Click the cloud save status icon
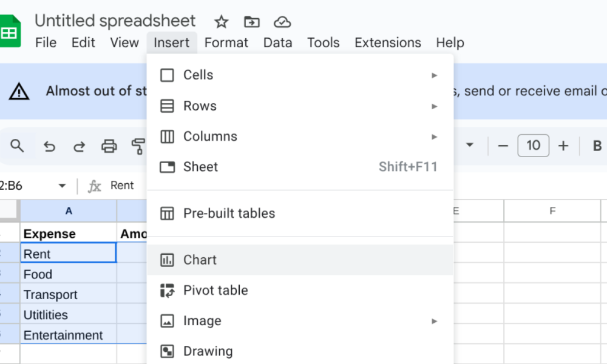The height and width of the screenshot is (364, 607). click(282, 22)
